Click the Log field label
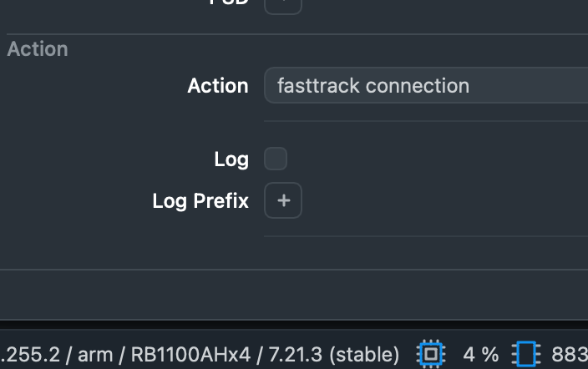 pos(231,159)
